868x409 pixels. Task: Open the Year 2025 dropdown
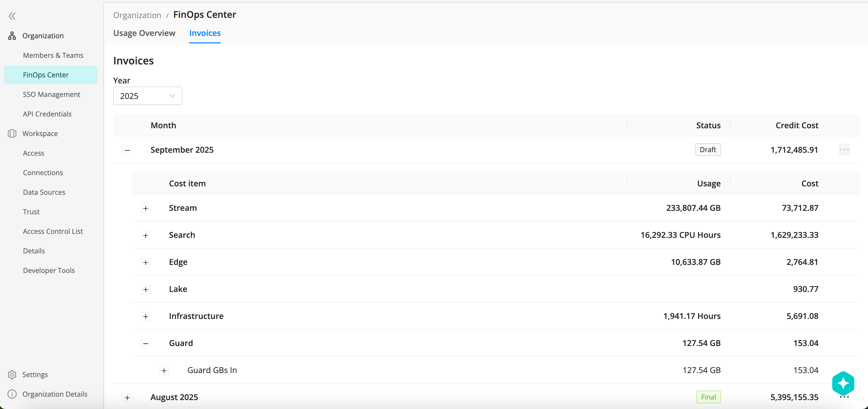tap(147, 96)
